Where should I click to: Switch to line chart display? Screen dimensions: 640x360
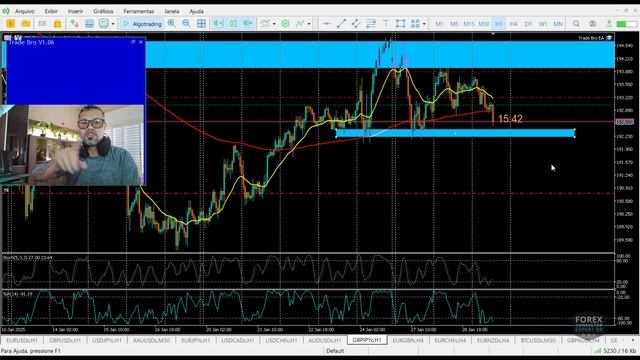coord(248,24)
